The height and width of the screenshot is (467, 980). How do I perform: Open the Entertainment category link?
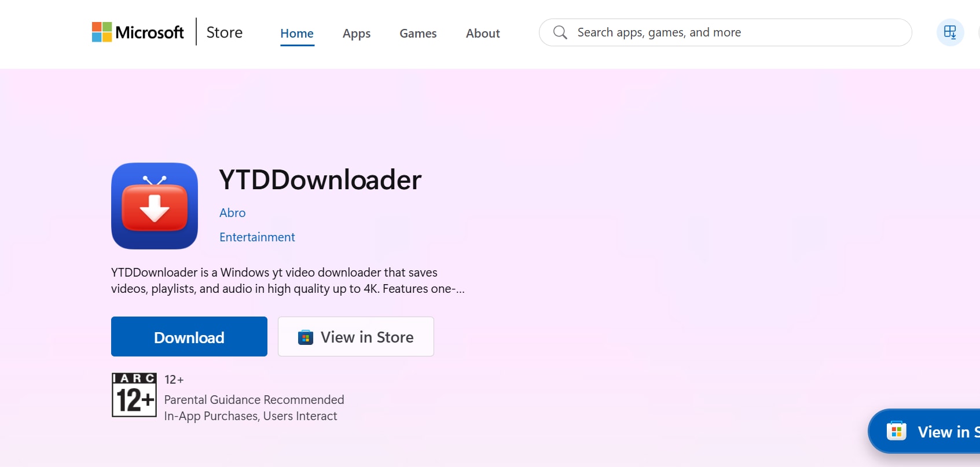[257, 237]
